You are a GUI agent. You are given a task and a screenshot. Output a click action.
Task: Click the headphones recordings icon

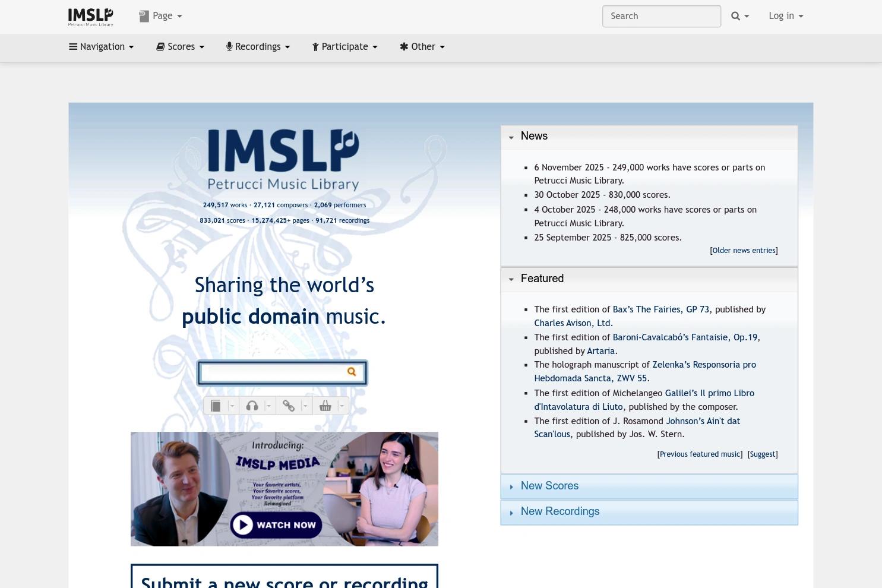click(252, 406)
